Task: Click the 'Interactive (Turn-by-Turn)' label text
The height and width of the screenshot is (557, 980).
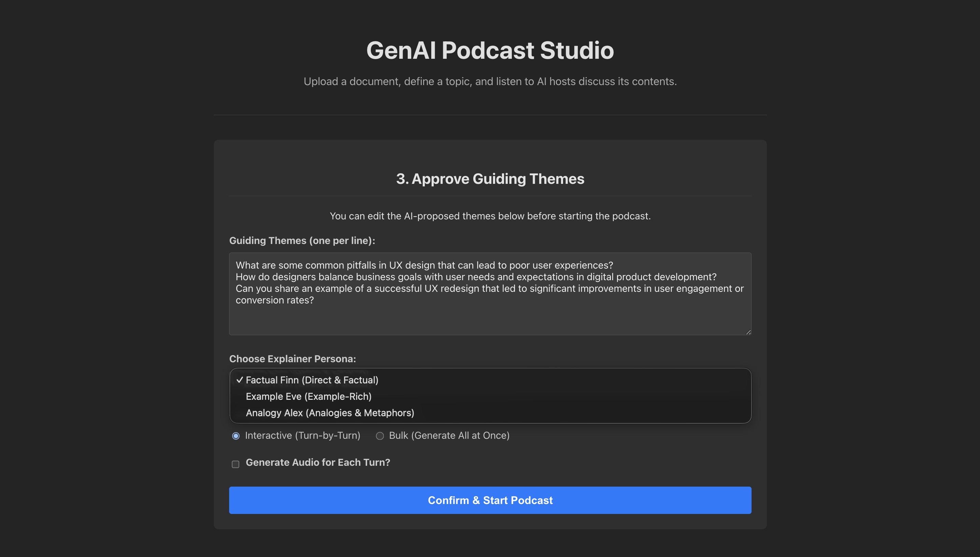Action: pos(302,435)
